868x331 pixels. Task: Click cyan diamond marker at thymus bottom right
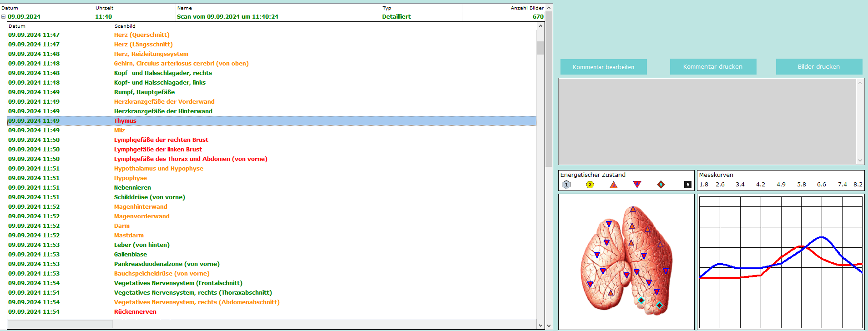(x=660, y=305)
